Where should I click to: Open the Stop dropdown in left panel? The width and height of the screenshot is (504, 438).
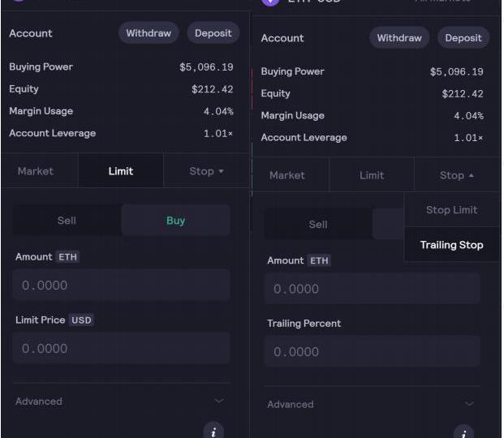[x=206, y=171]
